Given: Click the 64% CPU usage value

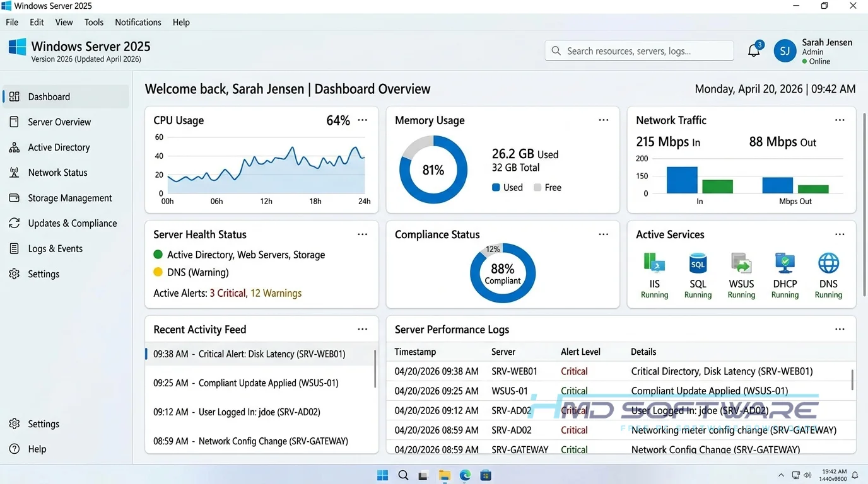Looking at the screenshot, I should [338, 120].
